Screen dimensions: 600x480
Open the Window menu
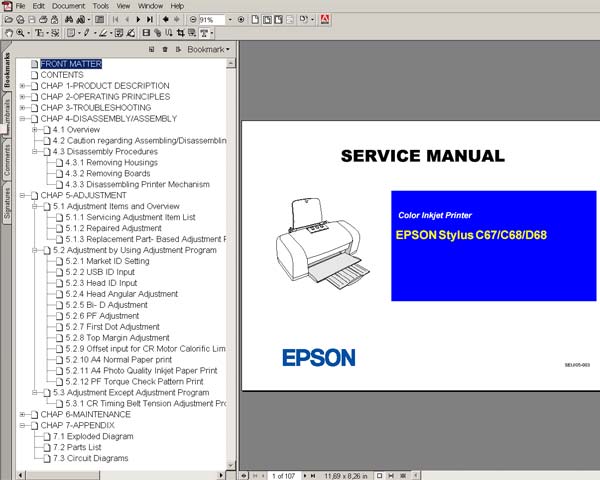tap(150, 6)
